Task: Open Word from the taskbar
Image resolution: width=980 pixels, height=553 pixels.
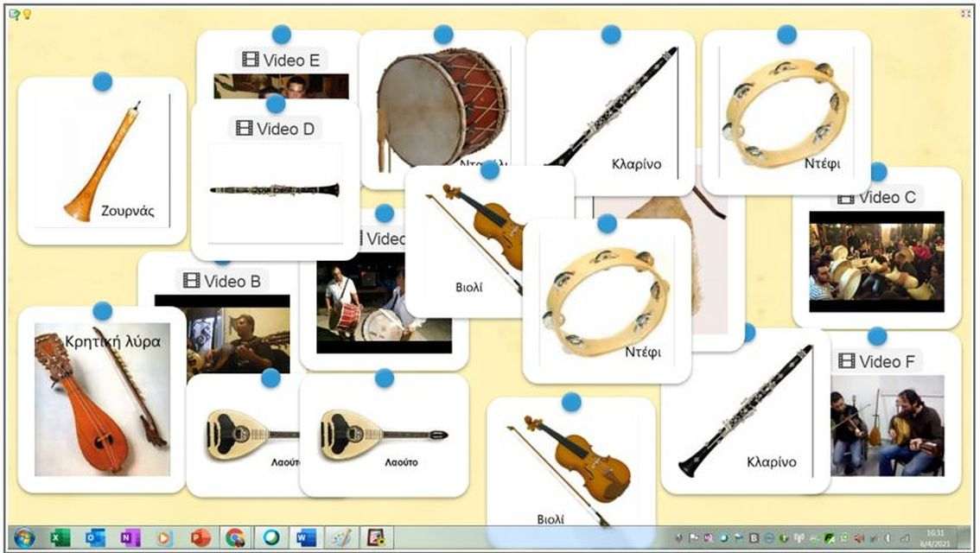Action: point(306,537)
